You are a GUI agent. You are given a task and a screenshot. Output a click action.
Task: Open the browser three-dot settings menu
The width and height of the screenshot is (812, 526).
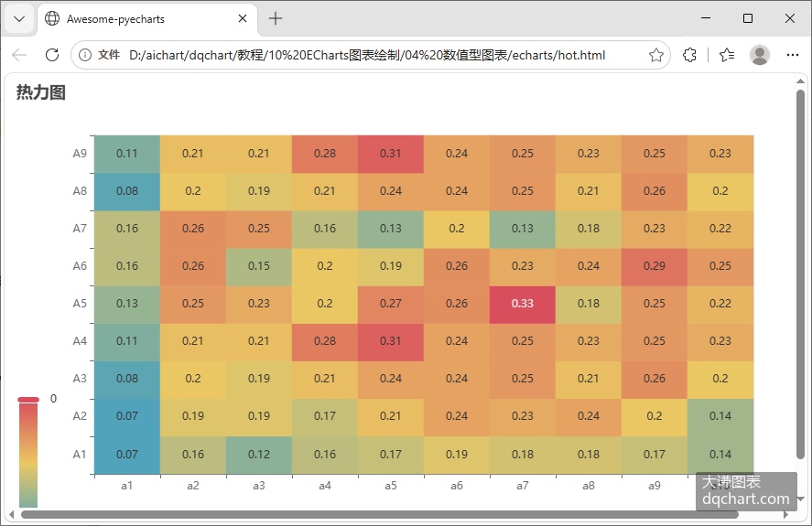(793, 55)
